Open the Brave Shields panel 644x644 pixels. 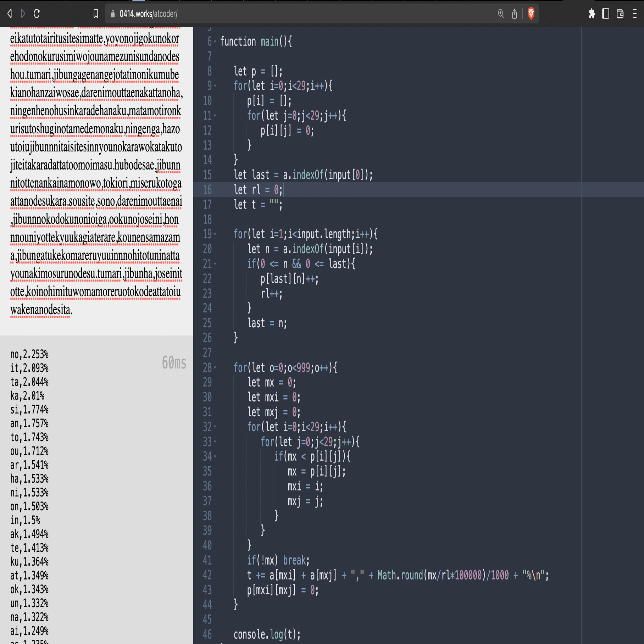point(531,13)
